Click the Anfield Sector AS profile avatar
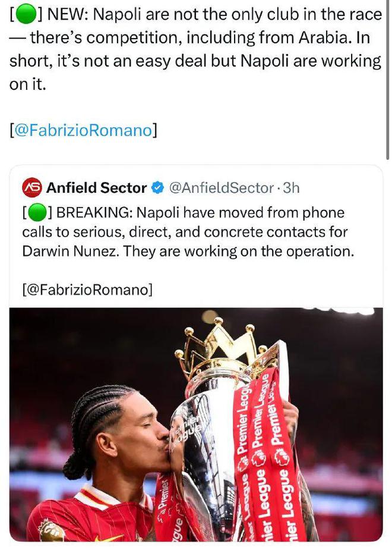The height and width of the screenshot is (550, 392). coord(32,188)
